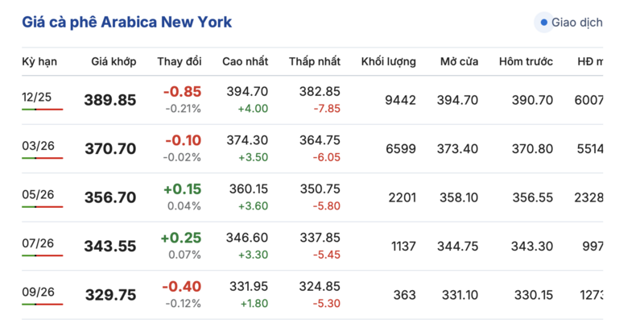The width and height of the screenshot is (644, 332).
Task: Click the price range bar under 09/26
Action: point(42,305)
